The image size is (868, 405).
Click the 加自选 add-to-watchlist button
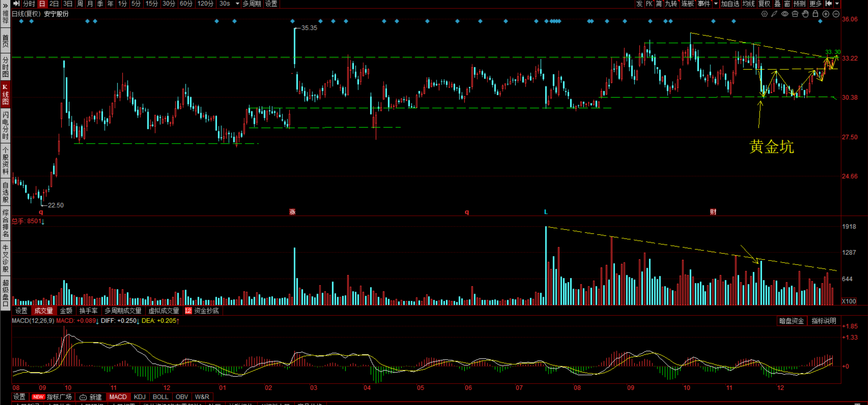730,3
